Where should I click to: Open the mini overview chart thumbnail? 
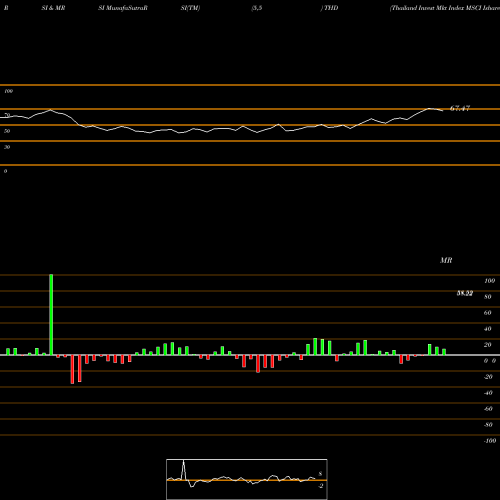point(247,479)
